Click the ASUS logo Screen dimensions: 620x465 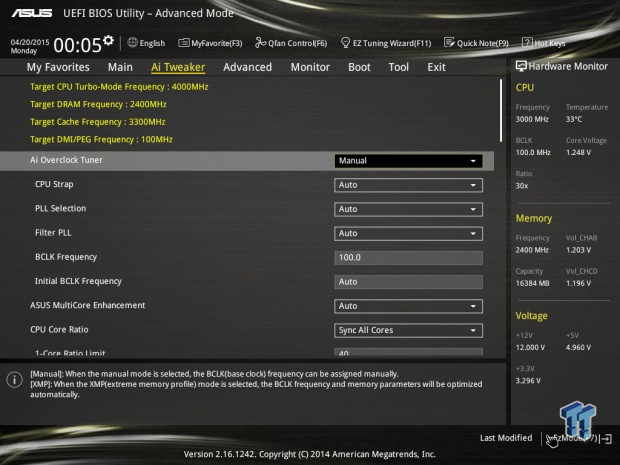32,13
